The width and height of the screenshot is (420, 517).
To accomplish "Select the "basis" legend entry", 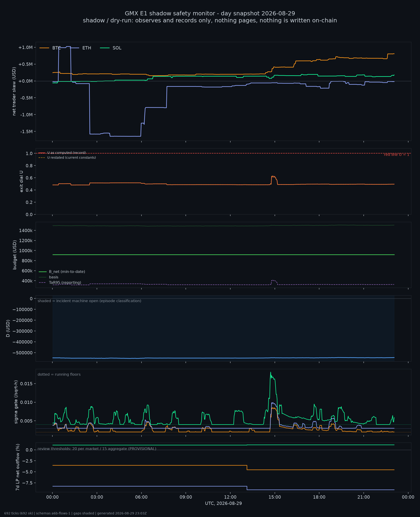I will tap(49, 277).
